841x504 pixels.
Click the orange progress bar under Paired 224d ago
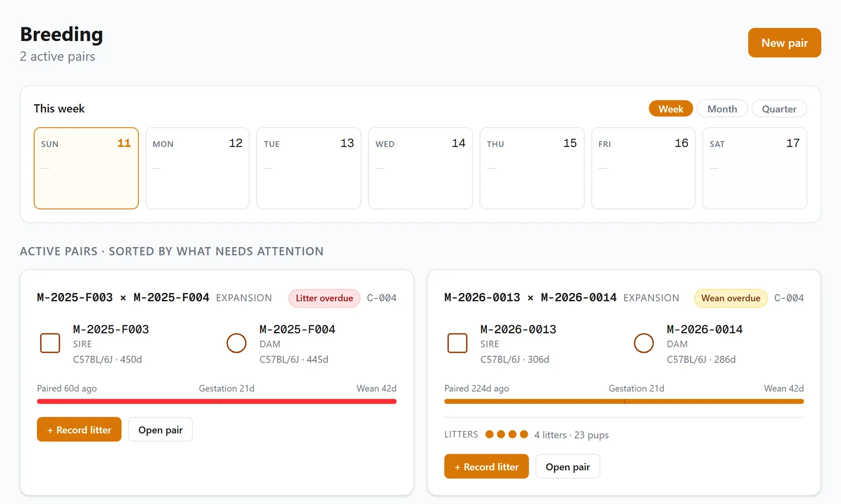point(624,402)
